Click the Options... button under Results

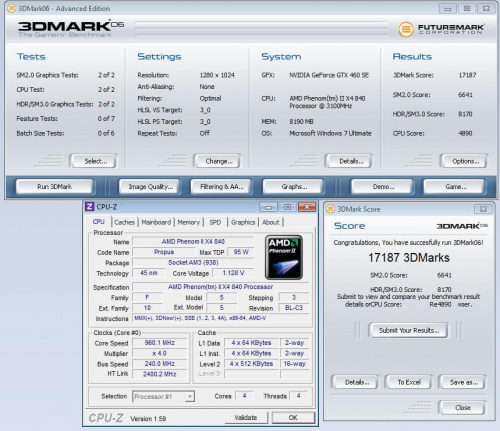coord(464,161)
